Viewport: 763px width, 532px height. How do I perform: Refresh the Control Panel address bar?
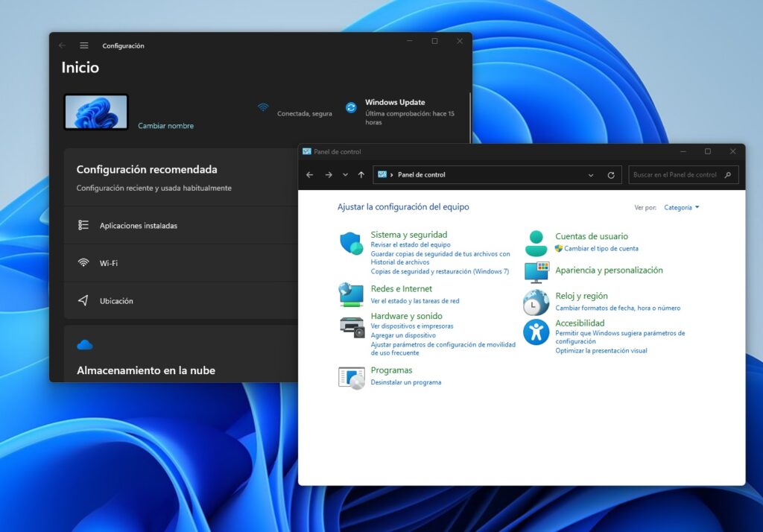tap(610, 174)
